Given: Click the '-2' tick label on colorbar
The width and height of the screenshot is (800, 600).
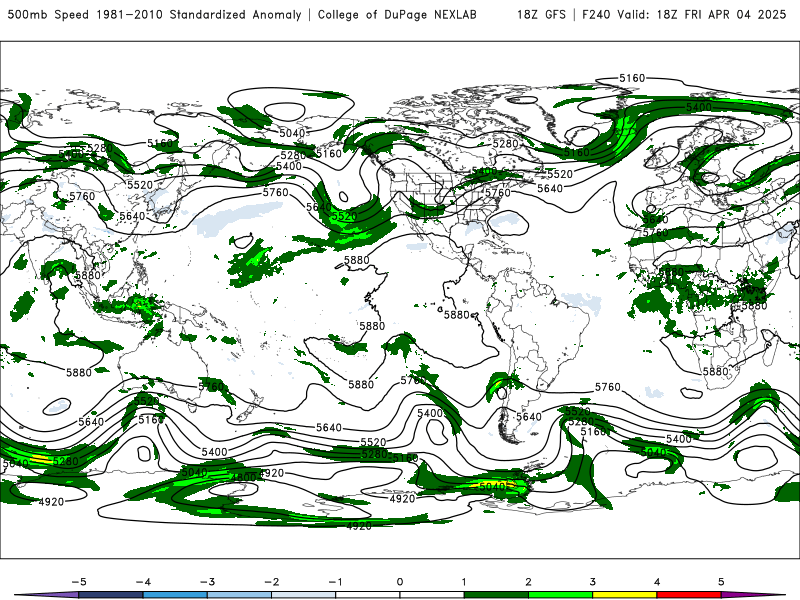Looking at the screenshot, I should coord(271,582).
